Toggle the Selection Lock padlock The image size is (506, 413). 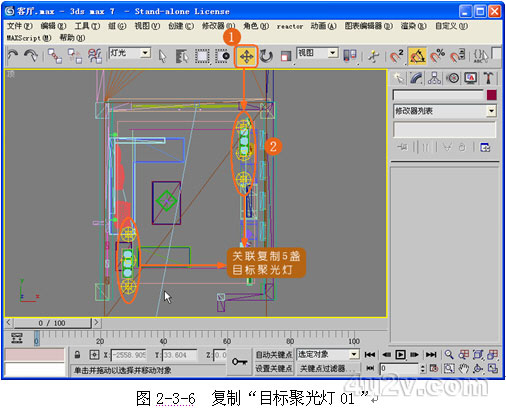tap(77, 355)
